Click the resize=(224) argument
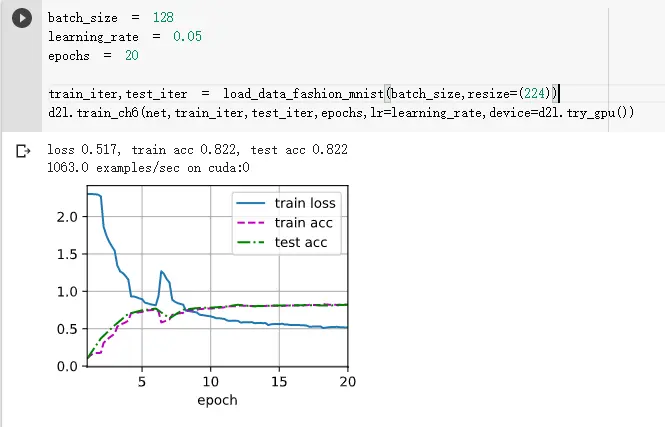This screenshot has width=665, height=427. pos(509,94)
